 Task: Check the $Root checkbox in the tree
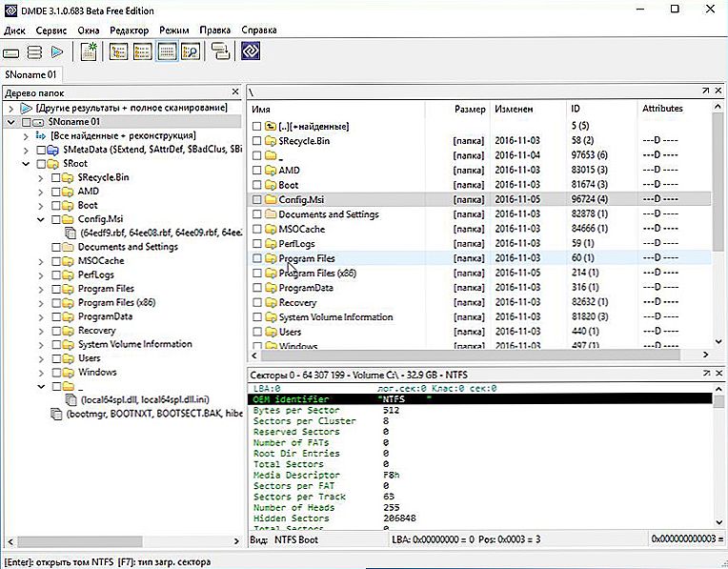41,164
